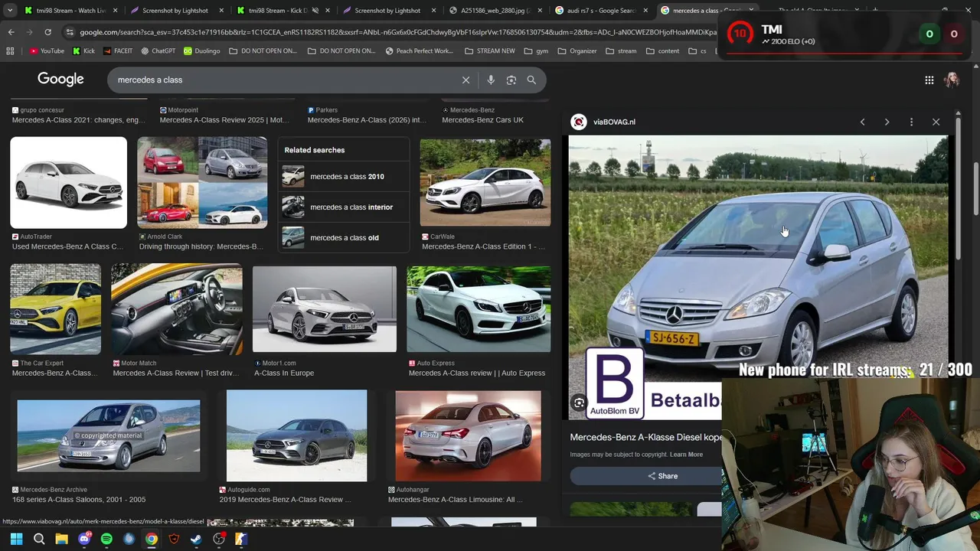Open the Google apps grid
This screenshot has height=551, width=980.
929,80
